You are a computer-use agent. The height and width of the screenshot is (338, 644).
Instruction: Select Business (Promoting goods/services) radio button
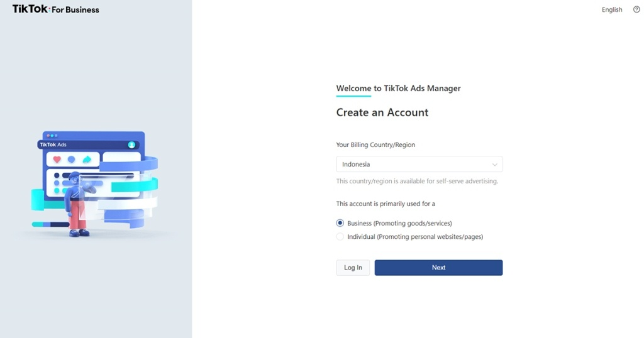tap(340, 223)
